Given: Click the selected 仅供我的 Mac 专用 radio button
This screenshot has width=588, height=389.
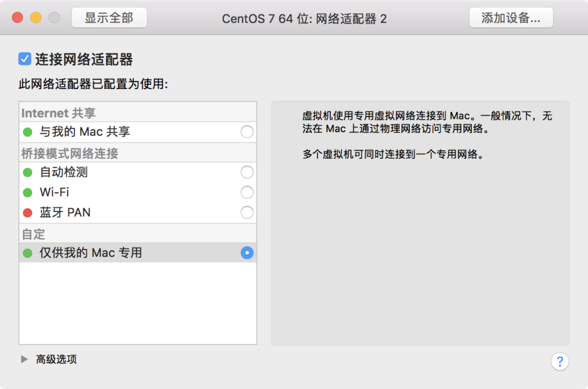Looking at the screenshot, I should coord(247,253).
